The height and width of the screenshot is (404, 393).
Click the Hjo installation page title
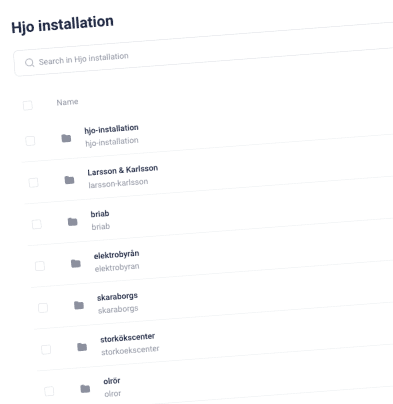[62, 25]
